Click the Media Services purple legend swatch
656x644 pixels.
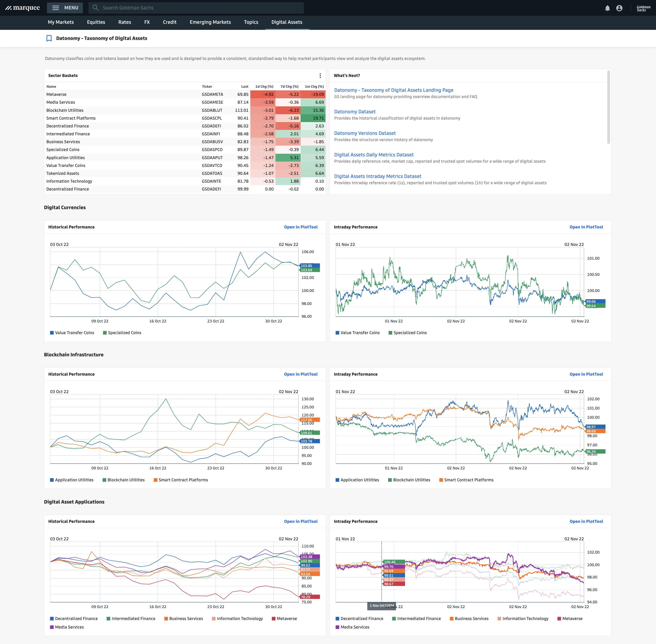click(52, 627)
